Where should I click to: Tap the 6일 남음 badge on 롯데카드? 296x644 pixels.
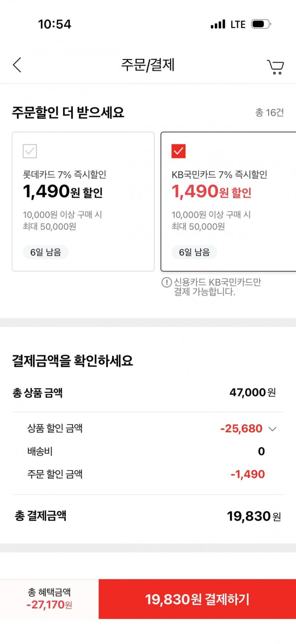[x=45, y=252]
